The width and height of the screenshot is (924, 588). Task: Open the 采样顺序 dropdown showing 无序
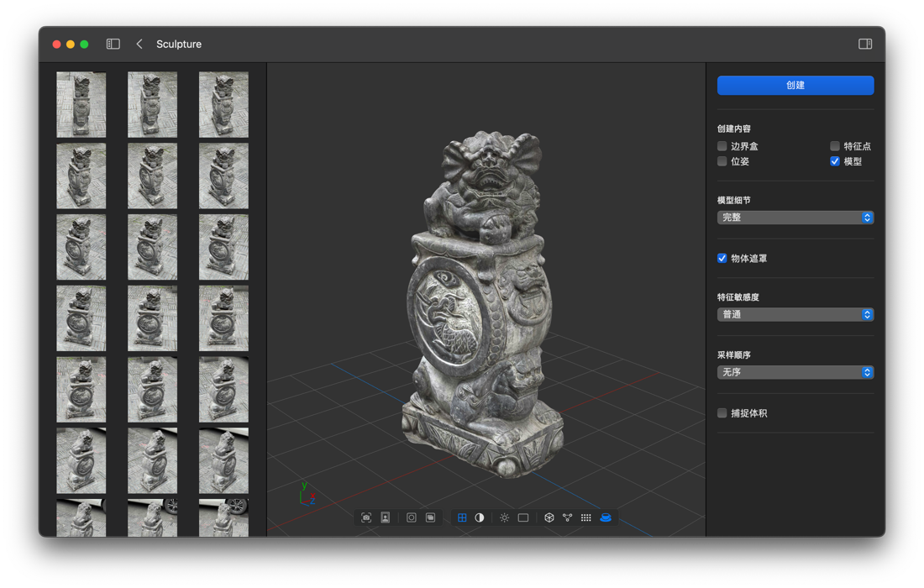pyautogui.click(x=795, y=372)
